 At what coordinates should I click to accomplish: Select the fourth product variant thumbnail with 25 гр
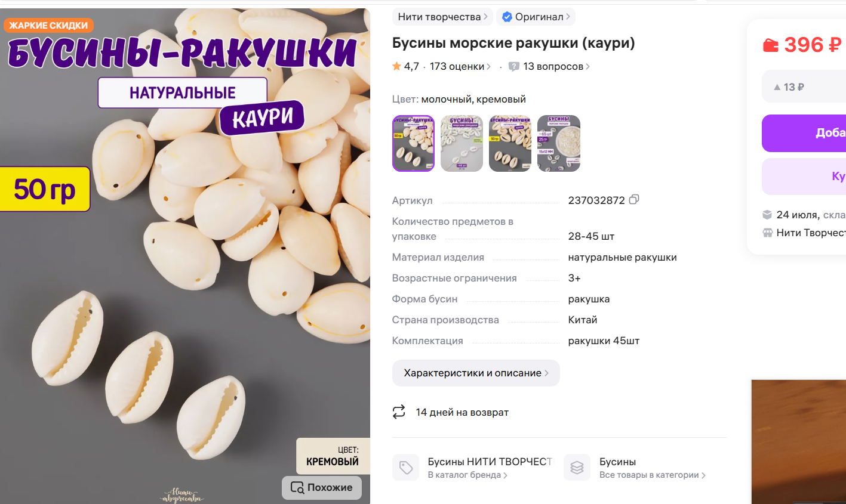pos(558,143)
